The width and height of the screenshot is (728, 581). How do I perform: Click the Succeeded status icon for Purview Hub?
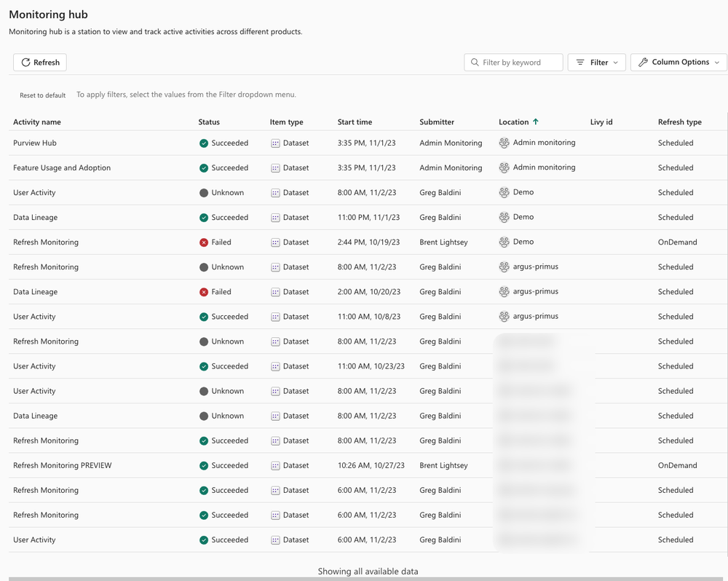click(203, 143)
